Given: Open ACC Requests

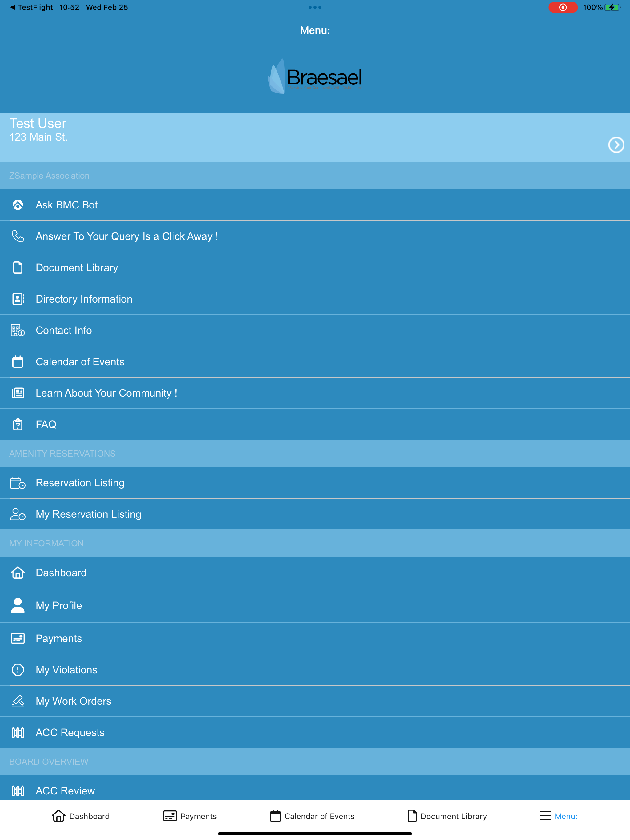Looking at the screenshot, I should 315,732.
